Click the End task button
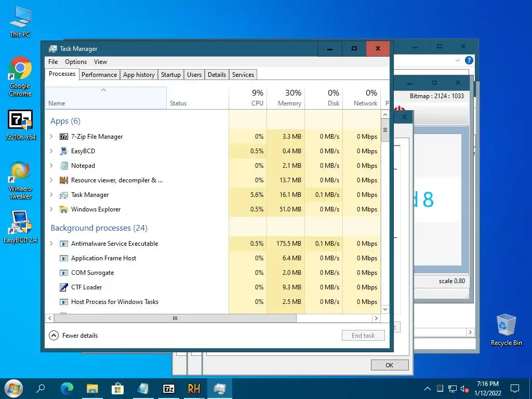Image resolution: width=532 pixels, height=399 pixels. point(363,336)
